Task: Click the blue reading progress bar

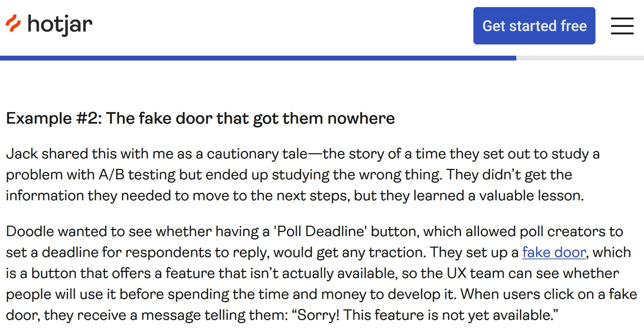Action: [x=258, y=58]
